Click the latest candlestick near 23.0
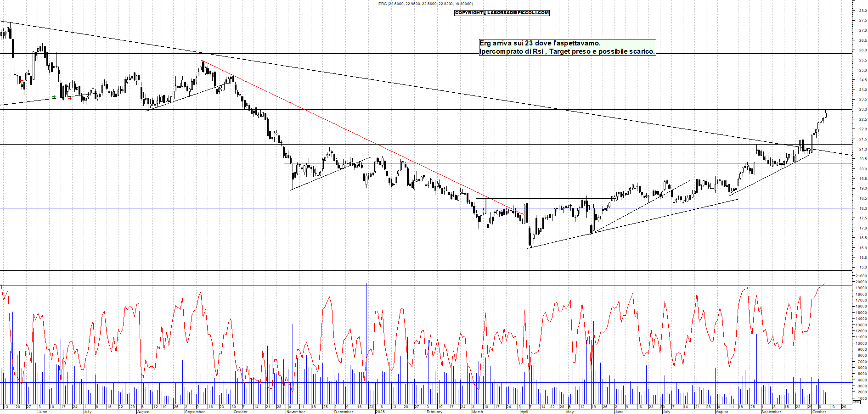The height and width of the screenshot is (414, 868). tap(825, 114)
